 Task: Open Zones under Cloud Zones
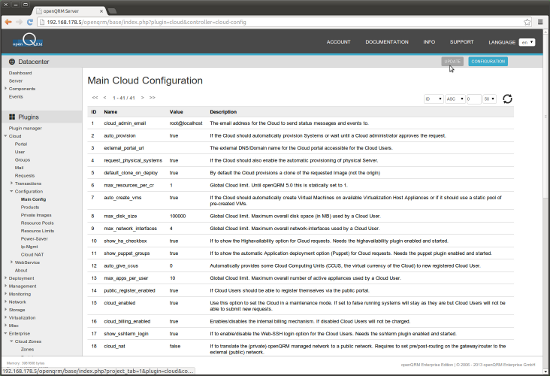pos(27,349)
